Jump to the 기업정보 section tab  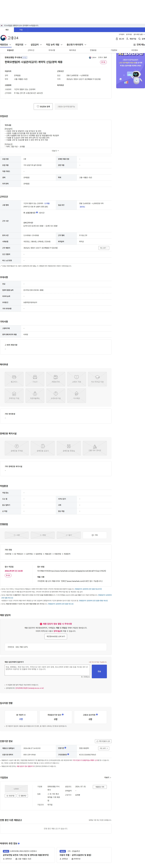point(114,50)
